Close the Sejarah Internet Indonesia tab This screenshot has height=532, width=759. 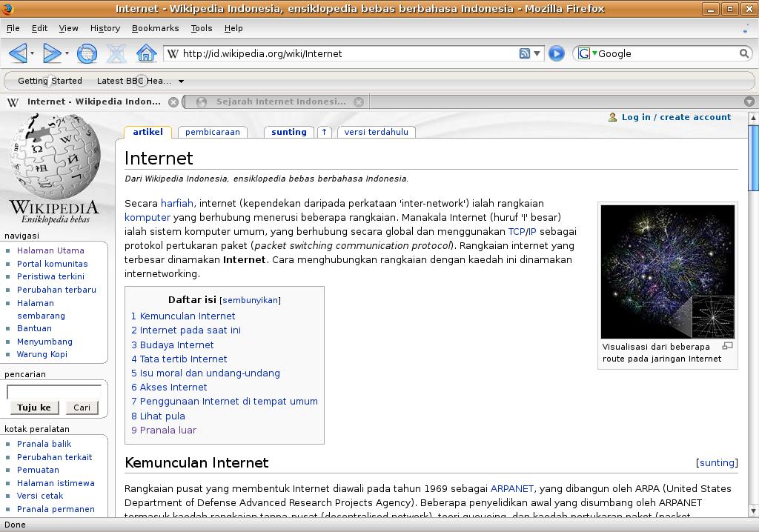[359, 102]
